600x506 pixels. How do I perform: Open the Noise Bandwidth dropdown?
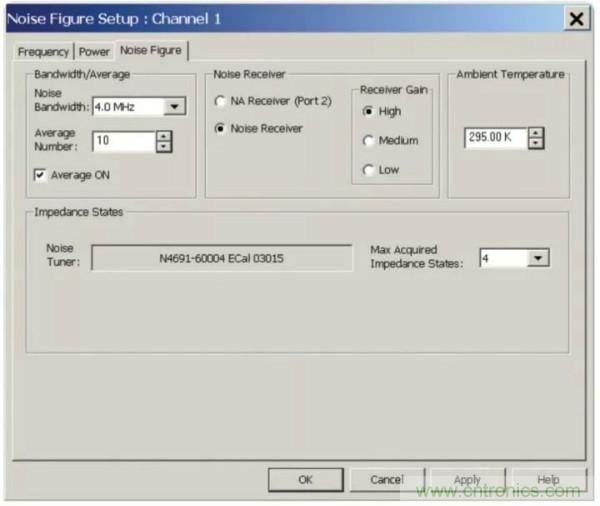(175, 107)
